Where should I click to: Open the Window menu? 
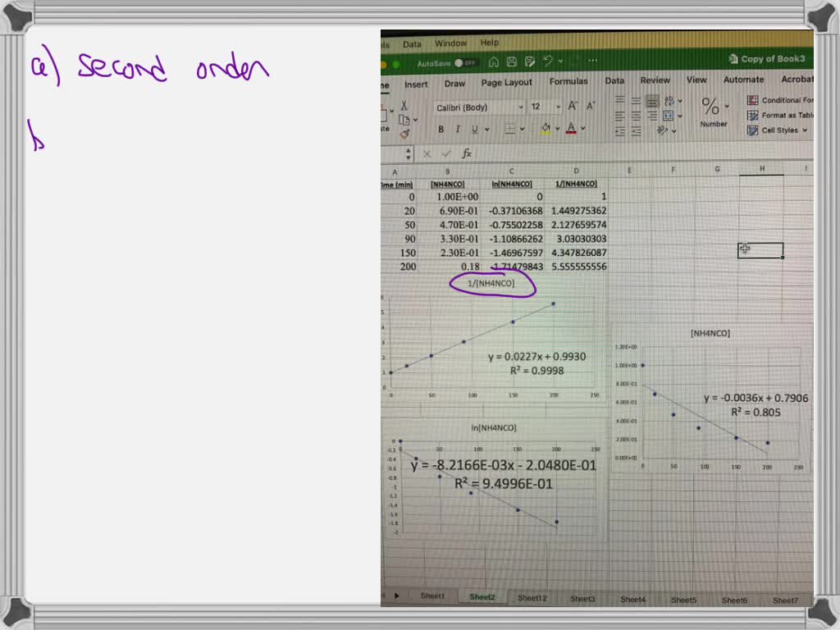(x=452, y=43)
